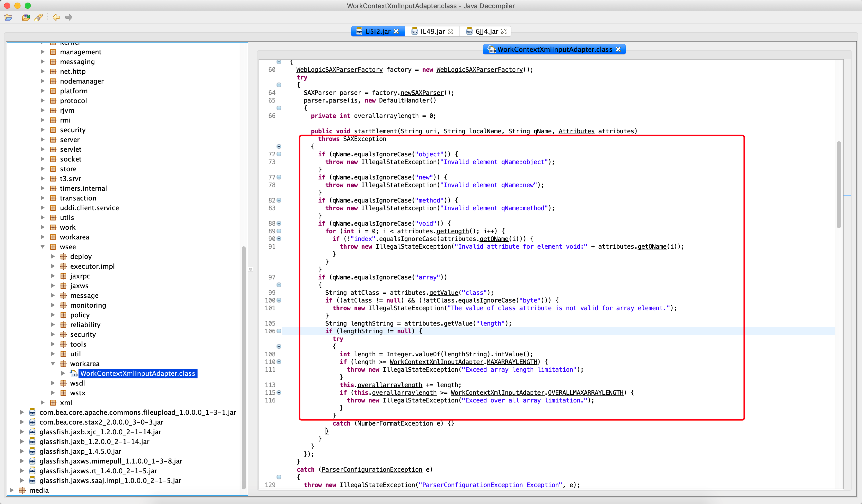This screenshot has width=862, height=504.
Task: Expand WorkContextXmlInputAdapter.class tree node
Action: click(63, 373)
